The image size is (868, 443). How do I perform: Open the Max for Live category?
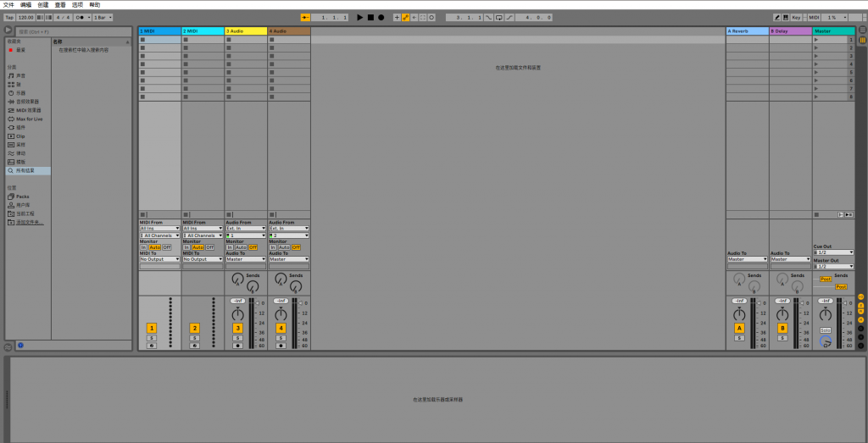(29, 119)
